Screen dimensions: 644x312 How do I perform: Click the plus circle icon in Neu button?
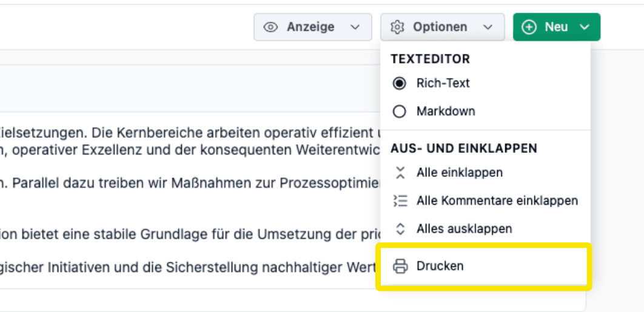click(x=529, y=27)
